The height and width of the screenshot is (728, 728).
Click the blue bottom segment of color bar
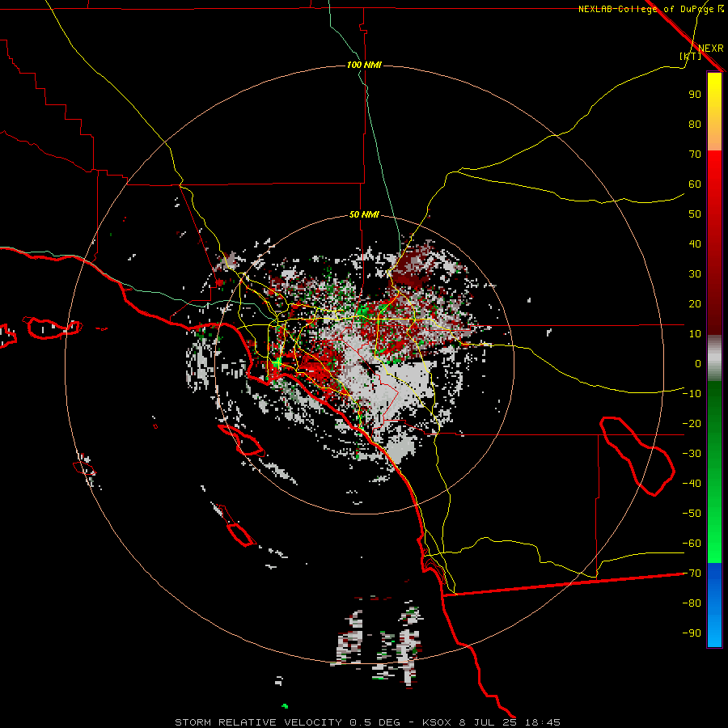(x=714, y=605)
